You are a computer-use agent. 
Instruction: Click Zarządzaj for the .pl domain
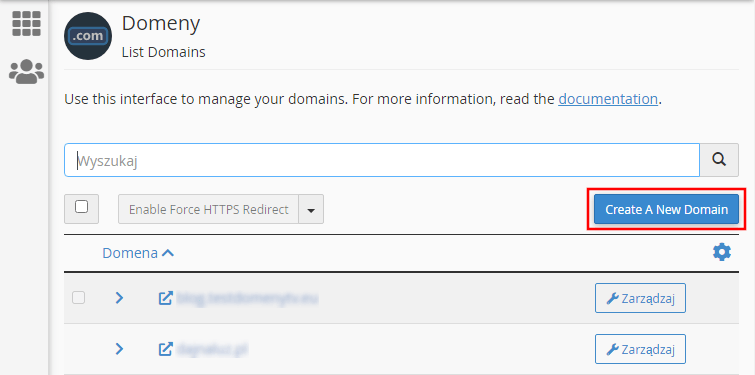coord(640,349)
